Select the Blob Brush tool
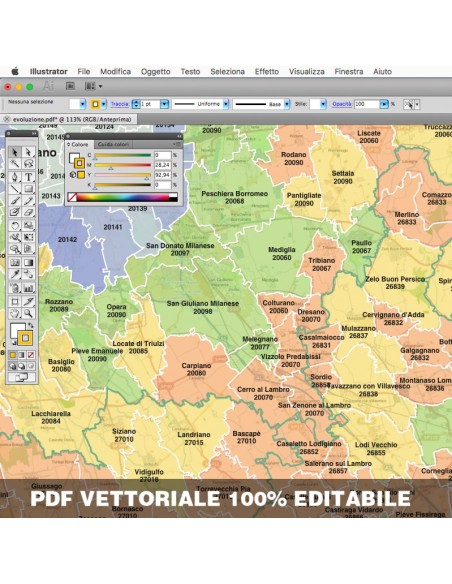Image resolution: width=452 pixels, height=584 pixels. [15, 212]
